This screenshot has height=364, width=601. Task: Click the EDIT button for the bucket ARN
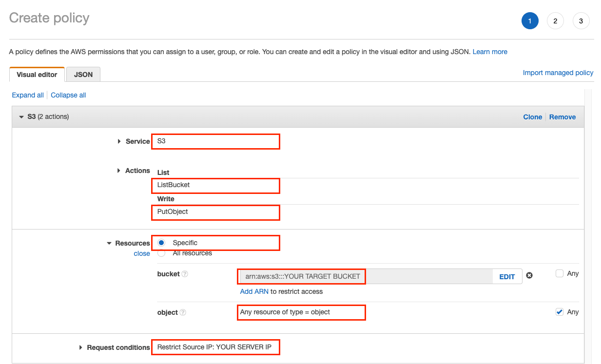coord(507,276)
